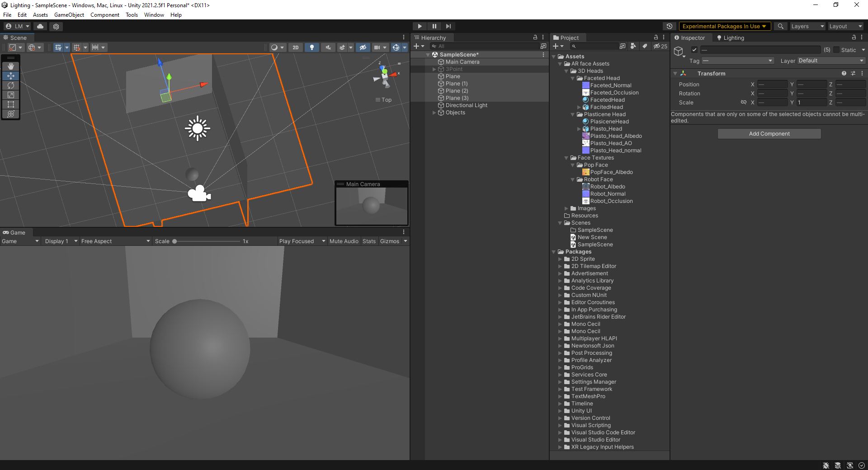Click the Main Camera preview thumbnail
The image size is (868, 470).
pos(371,206)
